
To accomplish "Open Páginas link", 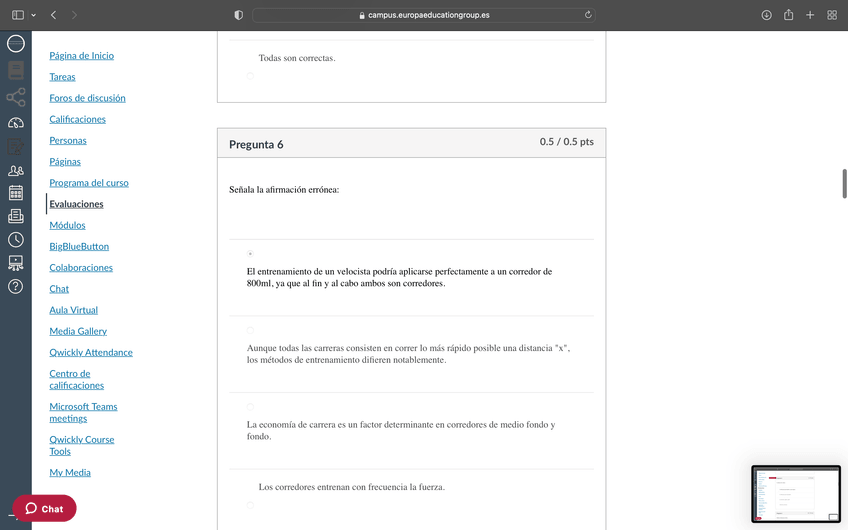I will tap(65, 162).
